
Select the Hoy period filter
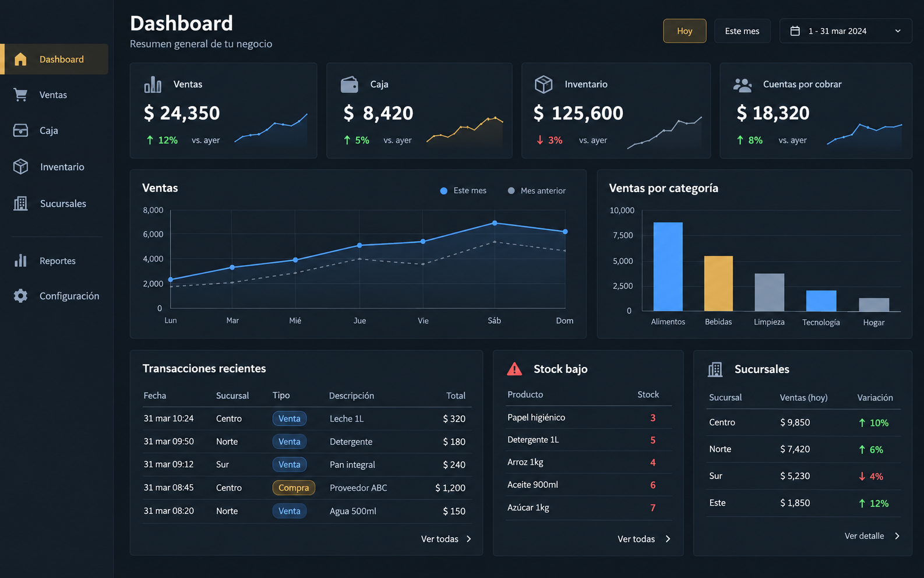click(x=685, y=31)
